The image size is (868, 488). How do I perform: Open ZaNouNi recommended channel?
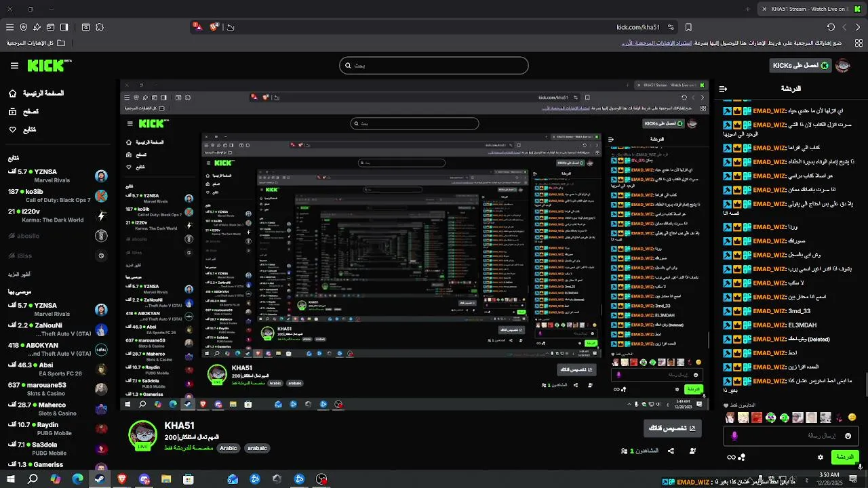click(58, 329)
